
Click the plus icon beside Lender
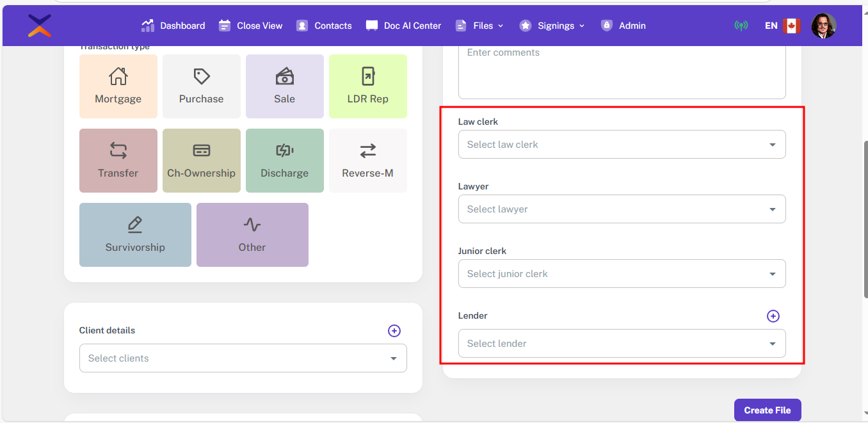(x=773, y=316)
